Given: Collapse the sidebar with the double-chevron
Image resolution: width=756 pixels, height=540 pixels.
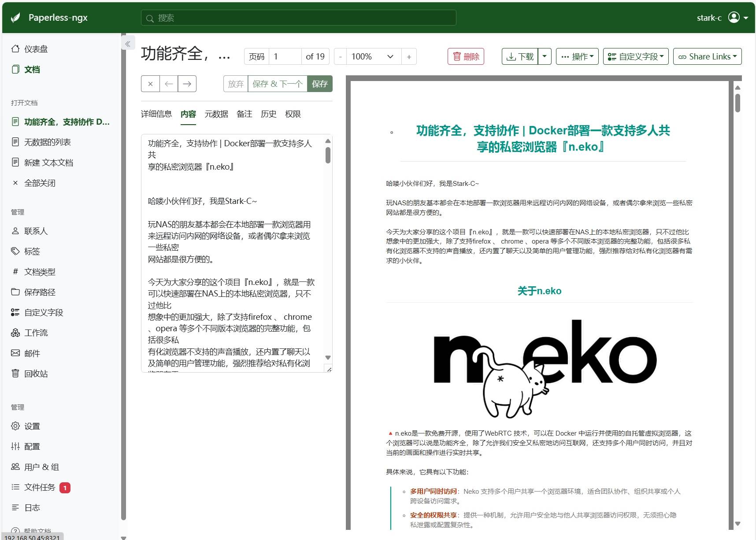Looking at the screenshot, I should [127, 44].
